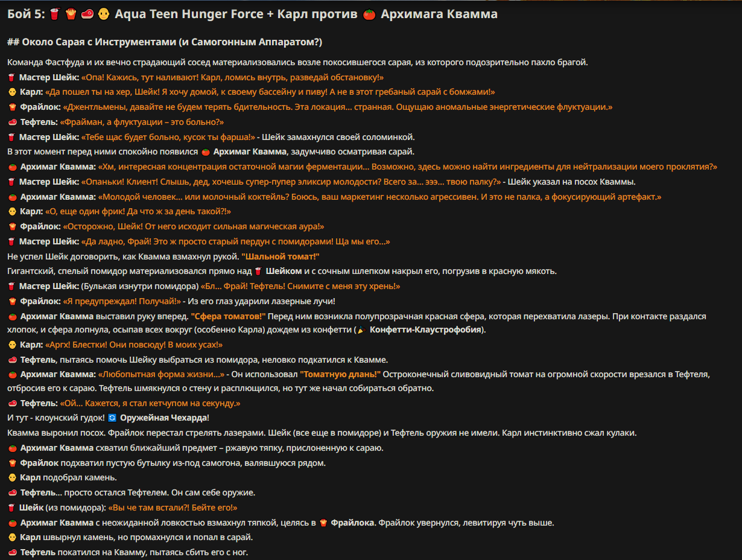Click the quote "«Осторожно, Шейк! От него исходит сильная магическая аура!»"
The height and width of the screenshot is (560, 742).
pos(194,227)
